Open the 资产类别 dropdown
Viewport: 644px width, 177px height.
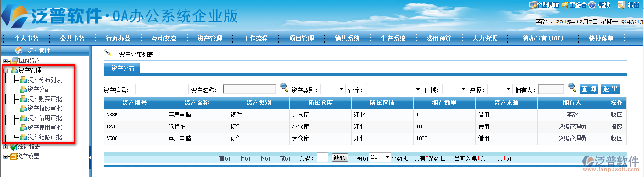333,89
